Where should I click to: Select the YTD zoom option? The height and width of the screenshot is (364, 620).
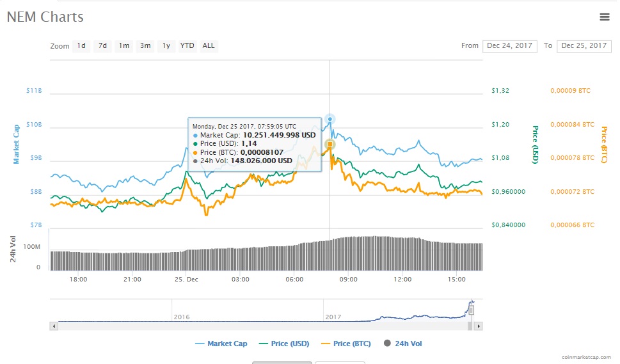[187, 46]
